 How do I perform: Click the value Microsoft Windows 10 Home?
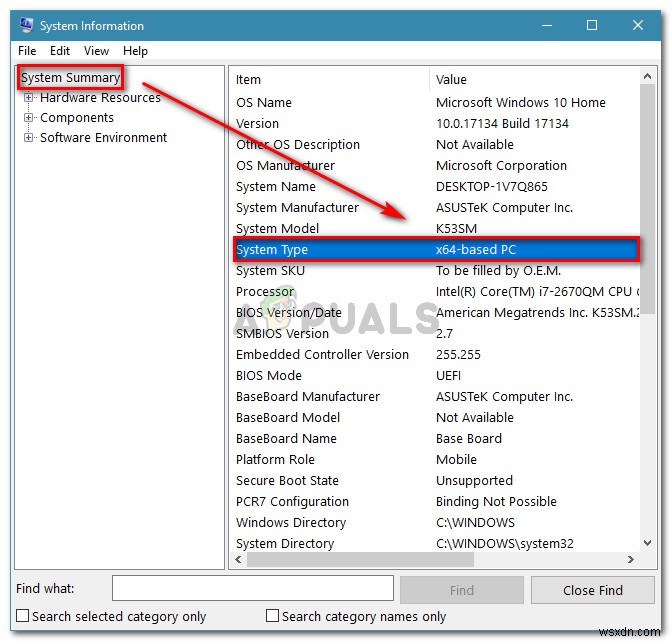click(521, 103)
